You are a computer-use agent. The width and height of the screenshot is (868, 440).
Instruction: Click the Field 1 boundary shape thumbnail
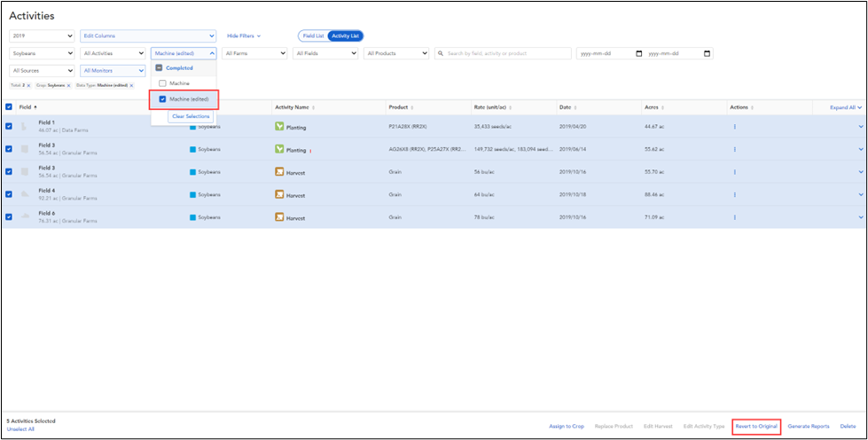tap(24, 127)
